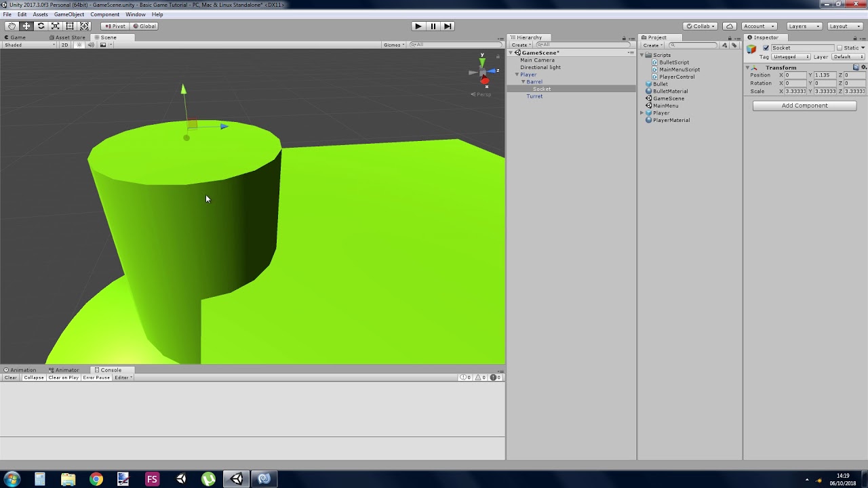Toggle Error Pause in the Console
Screen dimensions: 868x488
pyautogui.click(x=96, y=378)
